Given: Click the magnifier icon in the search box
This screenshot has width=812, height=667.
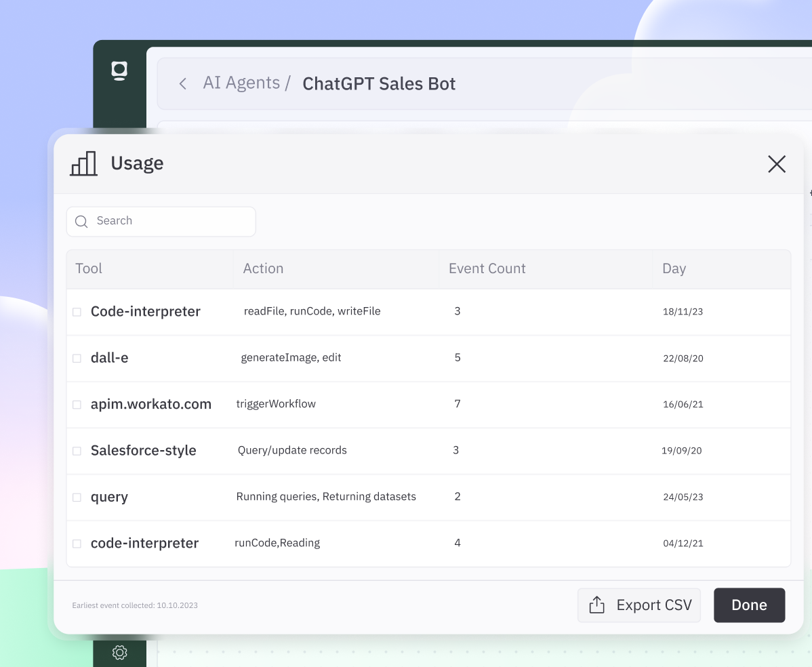Looking at the screenshot, I should (81, 222).
